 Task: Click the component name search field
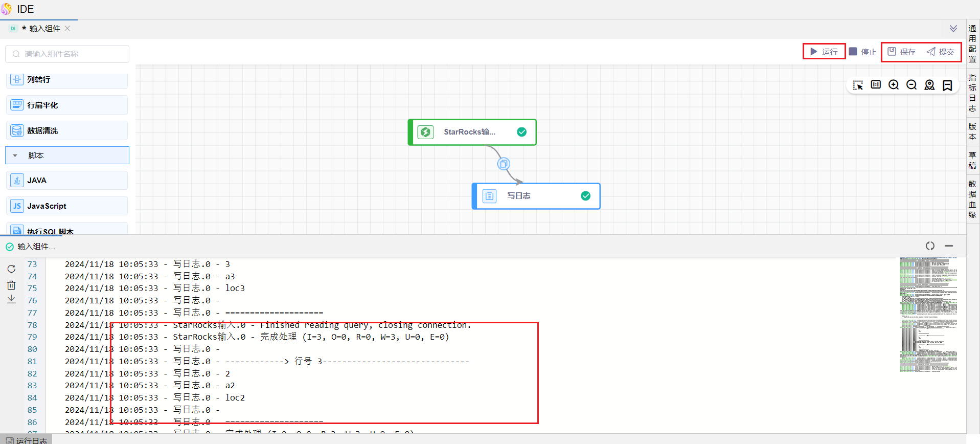click(67, 54)
